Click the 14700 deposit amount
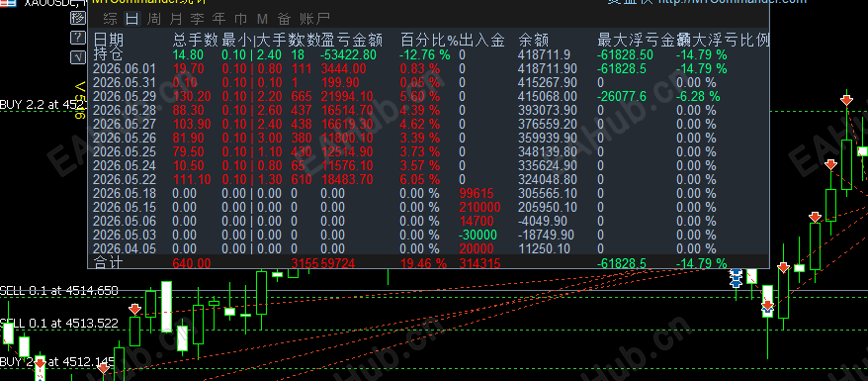 pos(477,221)
